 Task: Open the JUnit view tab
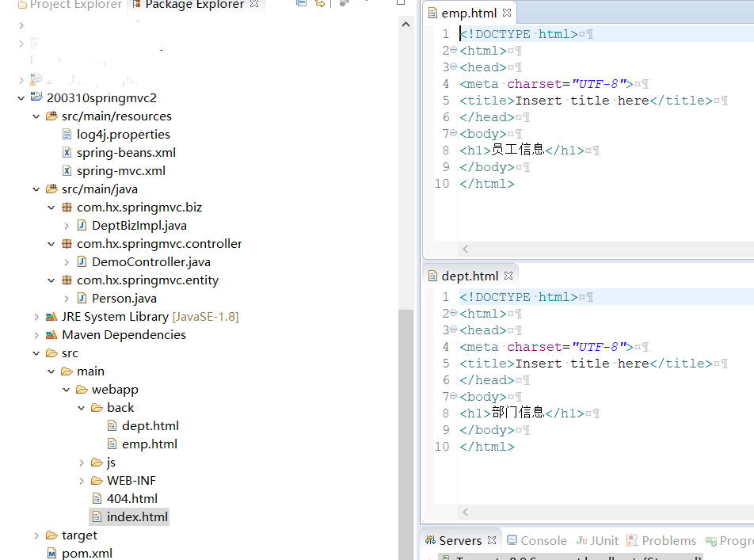pyautogui.click(x=597, y=541)
